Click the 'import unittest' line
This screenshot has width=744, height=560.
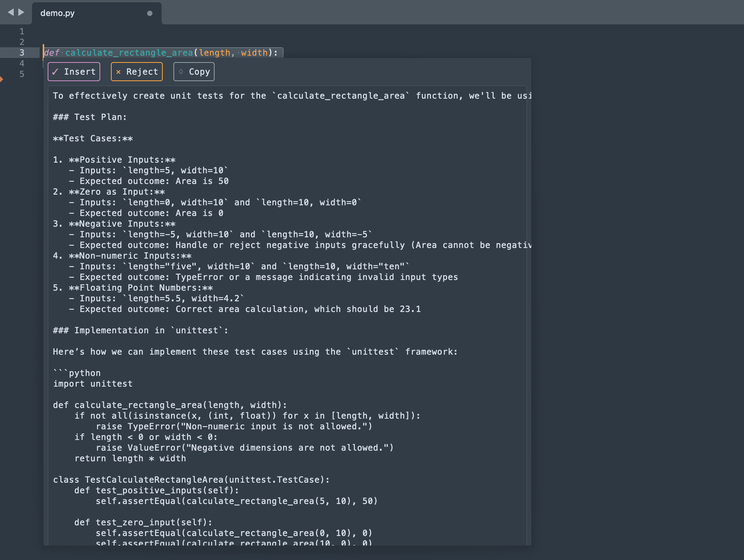pos(93,384)
